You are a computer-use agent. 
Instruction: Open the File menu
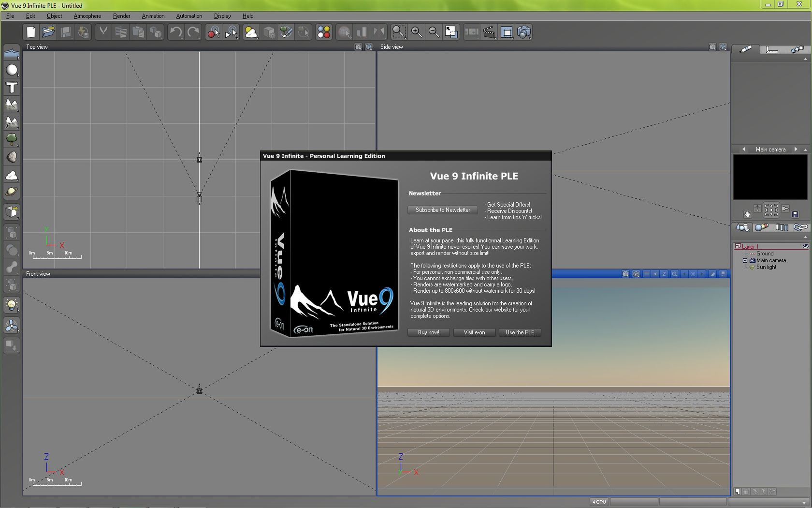10,16
